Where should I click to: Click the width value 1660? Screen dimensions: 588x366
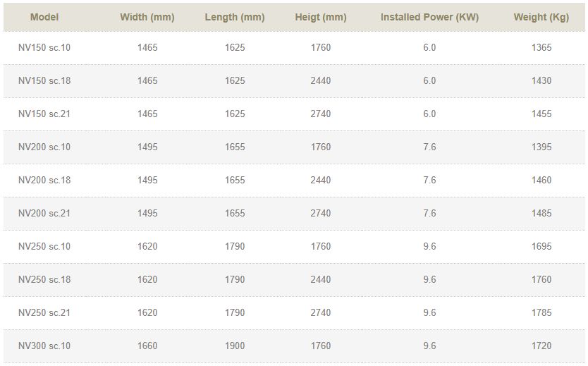pyautogui.click(x=147, y=346)
